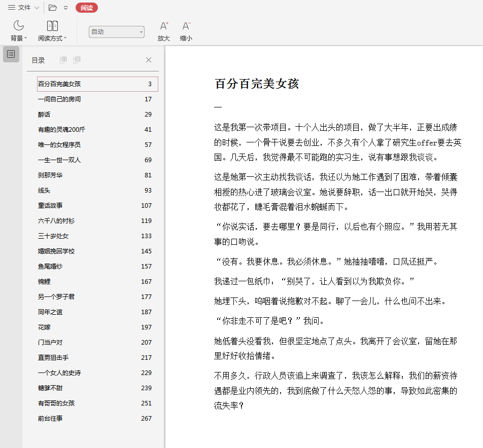
Task: Navigate to chapter 门当户对
Action: (x=50, y=343)
